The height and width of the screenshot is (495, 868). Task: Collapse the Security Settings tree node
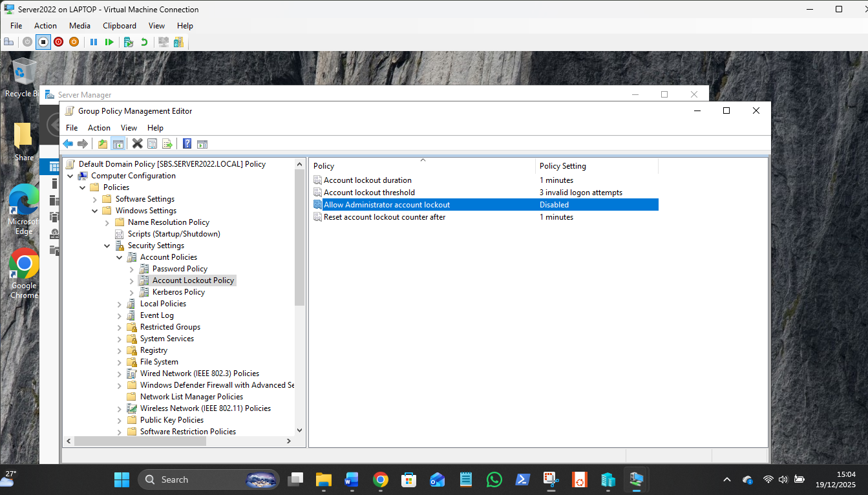[107, 246]
